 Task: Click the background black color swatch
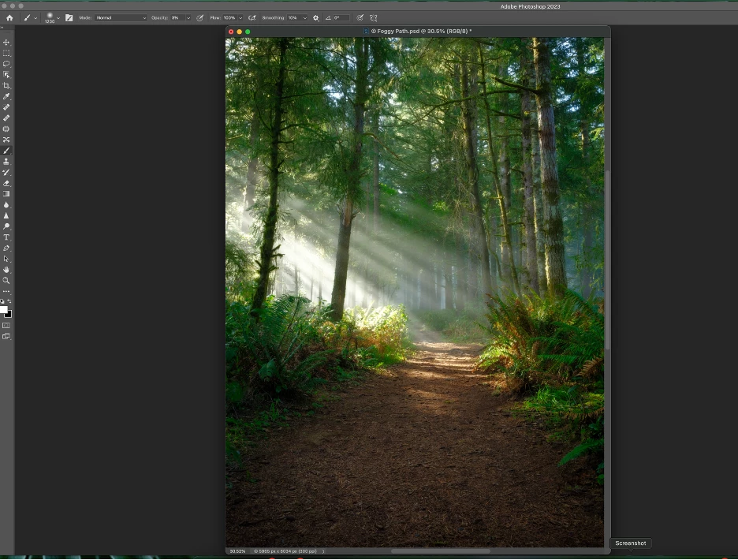pyautogui.click(x=9, y=315)
